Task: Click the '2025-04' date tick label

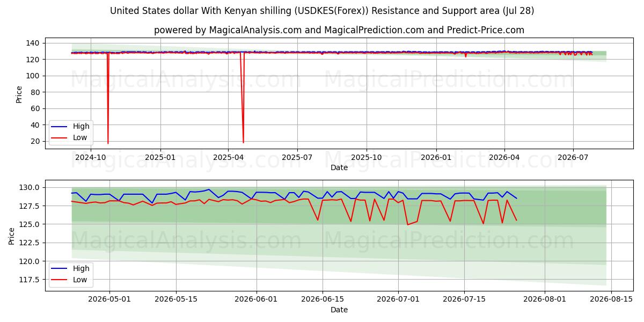Action: [x=229, y=157]
